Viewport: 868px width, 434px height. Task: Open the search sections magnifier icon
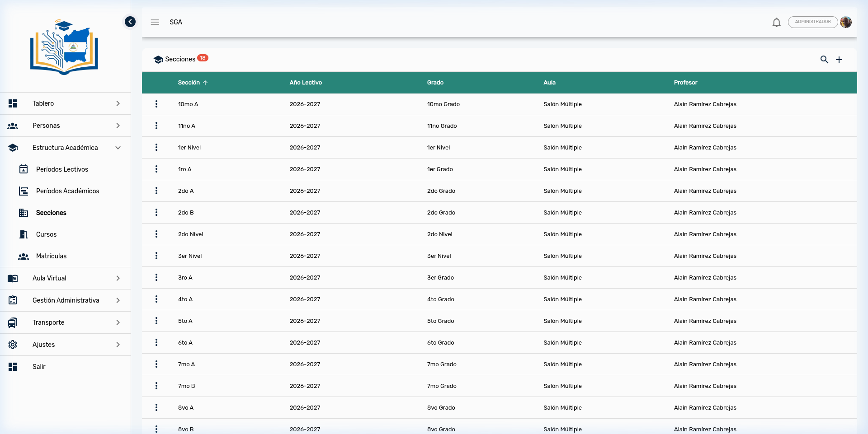(x=824, y=60)
